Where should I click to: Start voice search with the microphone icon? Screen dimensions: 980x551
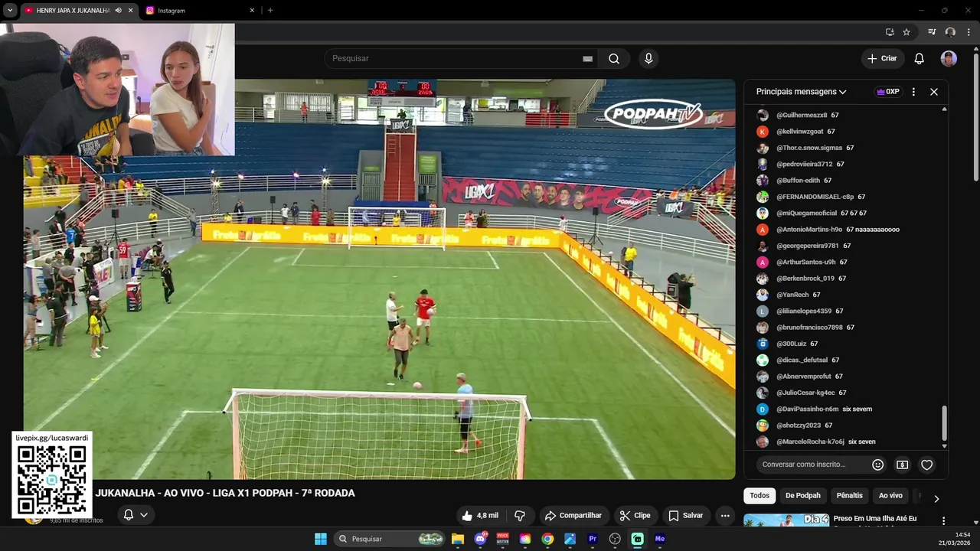648,59
